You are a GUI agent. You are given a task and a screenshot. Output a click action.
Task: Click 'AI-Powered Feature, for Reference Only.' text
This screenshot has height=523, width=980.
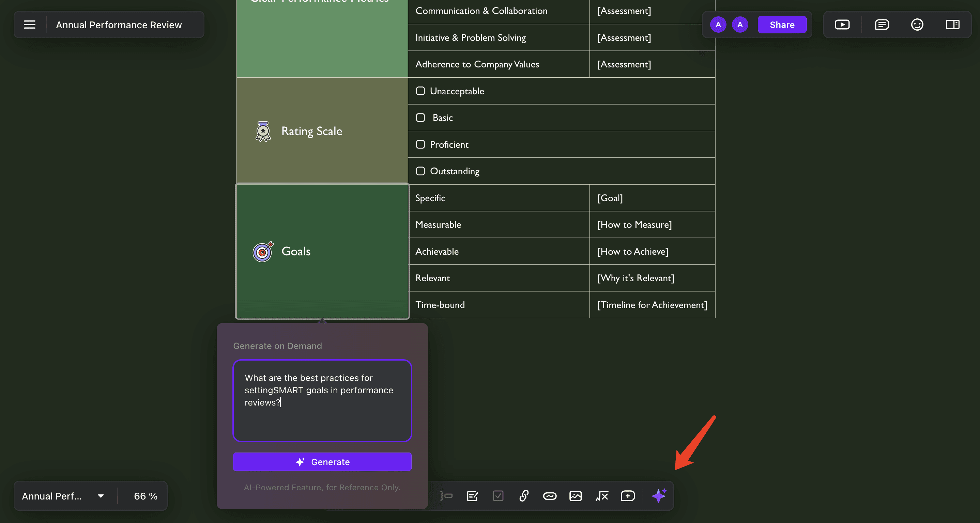[322, 487]
